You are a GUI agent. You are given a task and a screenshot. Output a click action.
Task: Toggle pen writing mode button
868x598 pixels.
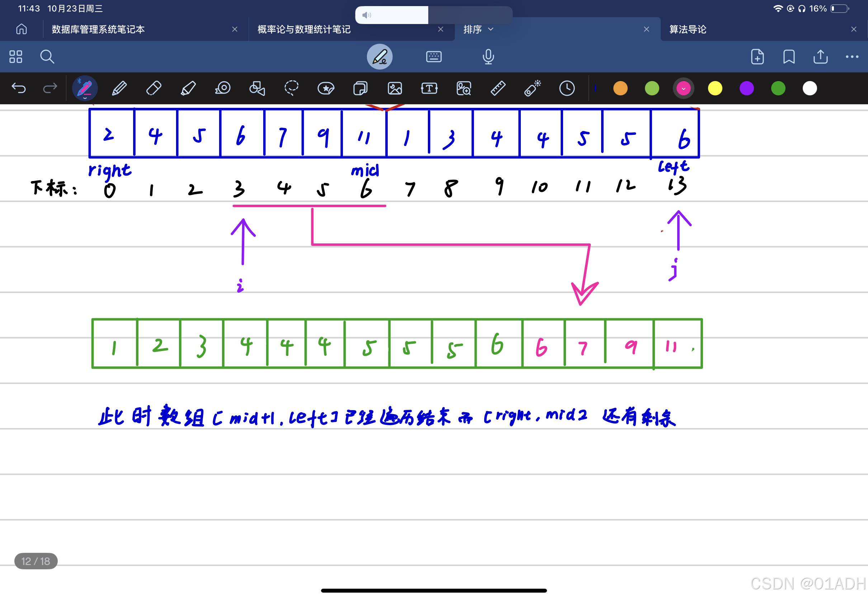tap(379, 57)
